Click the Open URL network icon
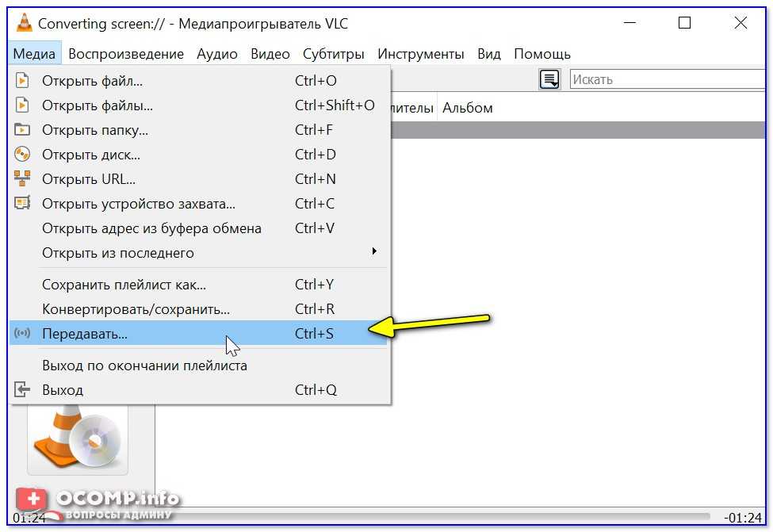This screenshot has width=773, height=532. pyautogui.click(x=22, y=179)
